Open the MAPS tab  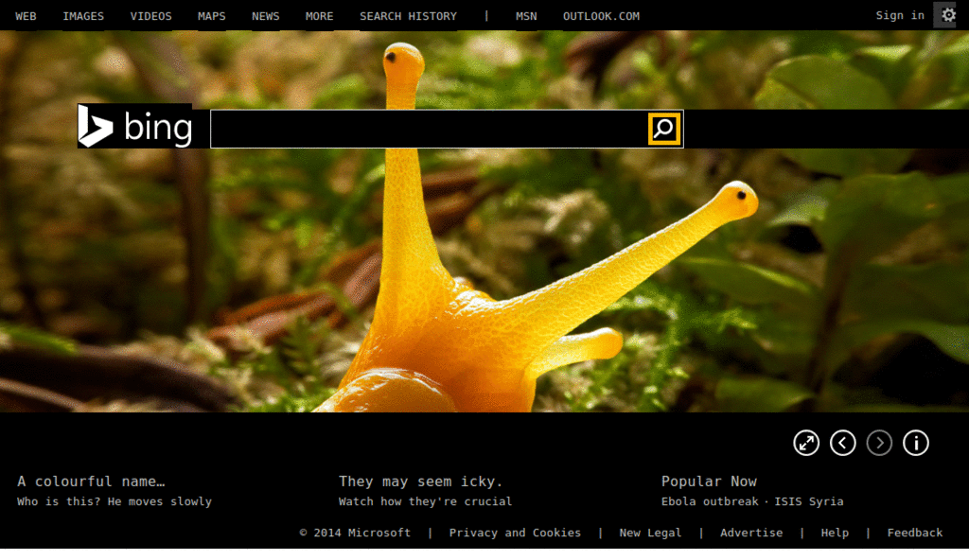pos(211,15)
